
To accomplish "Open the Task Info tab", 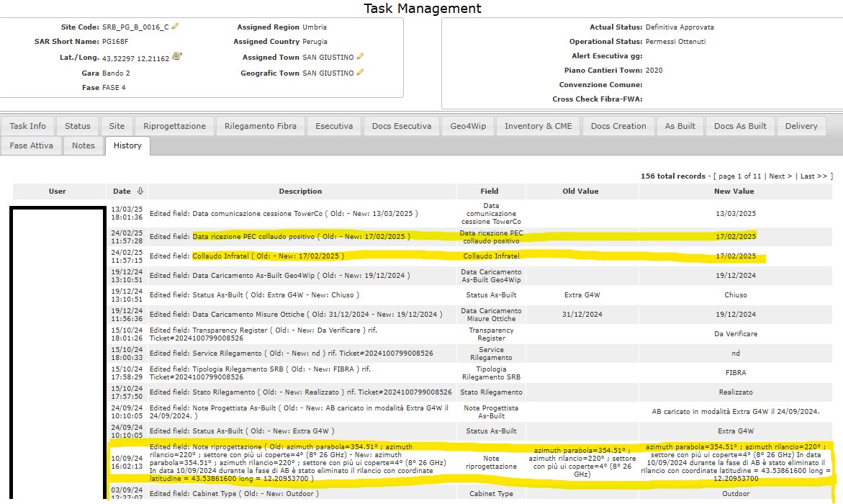I will (27, 126).
